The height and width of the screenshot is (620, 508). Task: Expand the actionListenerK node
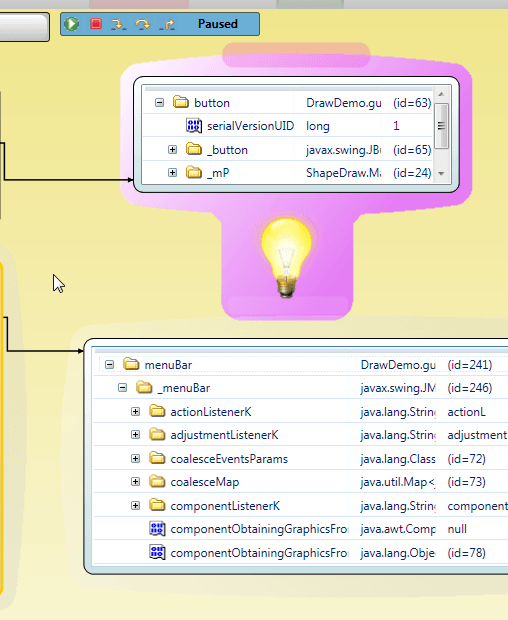click(136, 412)
